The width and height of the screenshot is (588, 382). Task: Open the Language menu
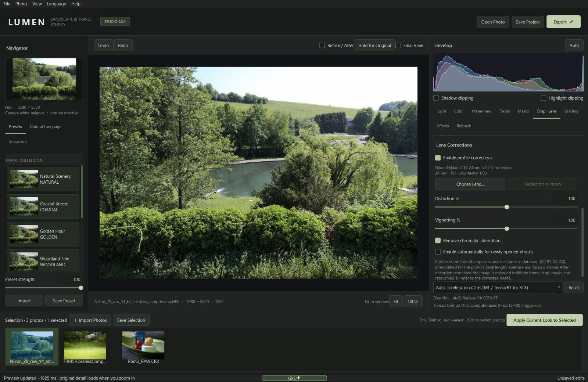(x=57, y=4)
